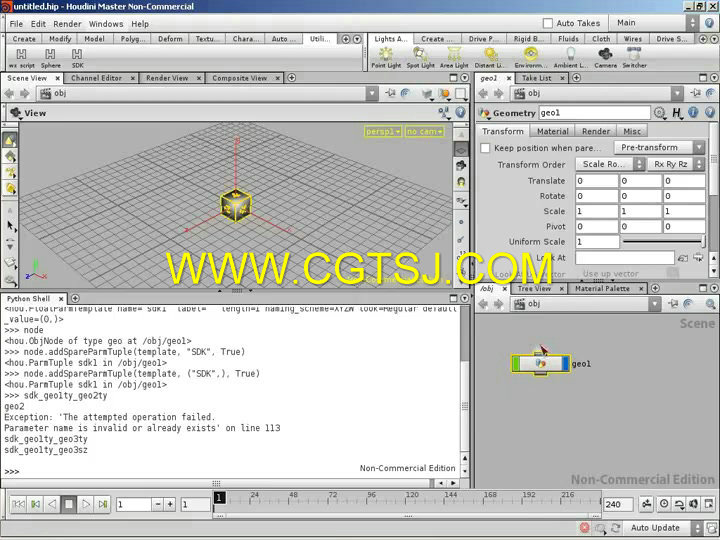Expand the Scene View path dropdown
This screenshot has height=540, width=720.
pyautogui.click(x=372, y=94)
